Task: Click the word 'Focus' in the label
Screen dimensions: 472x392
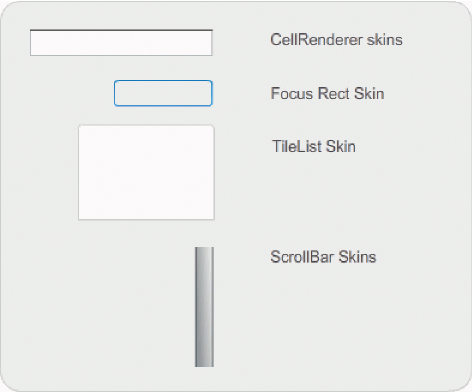Action: [x=292, y=93]
